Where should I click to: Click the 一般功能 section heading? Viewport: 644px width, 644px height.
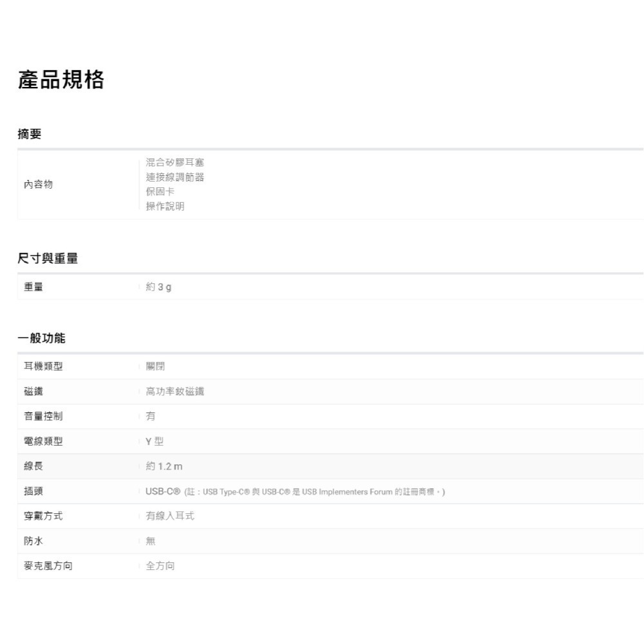pos(41,337)
